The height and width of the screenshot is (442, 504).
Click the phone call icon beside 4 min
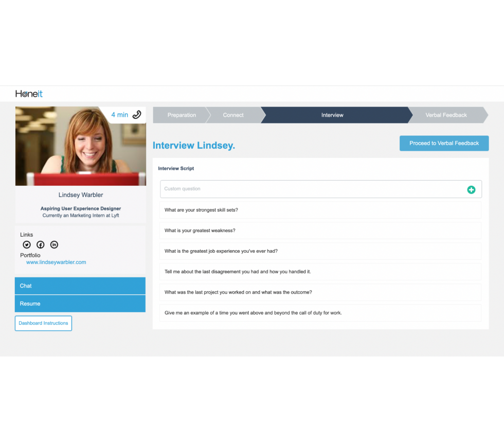coord(136,115)
